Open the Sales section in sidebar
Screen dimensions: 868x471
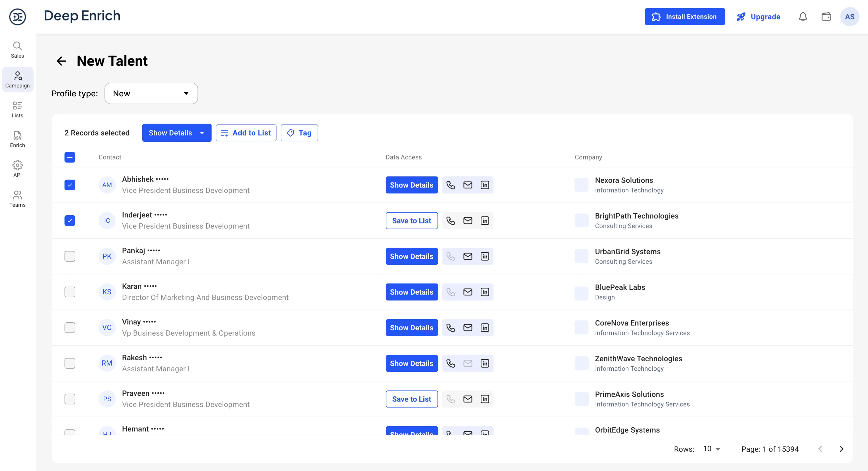click(x=18, y=50)
